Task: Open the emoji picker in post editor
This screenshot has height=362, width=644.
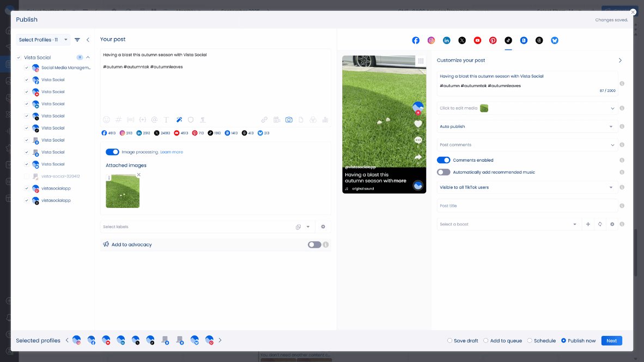Action: pos(106,119)
